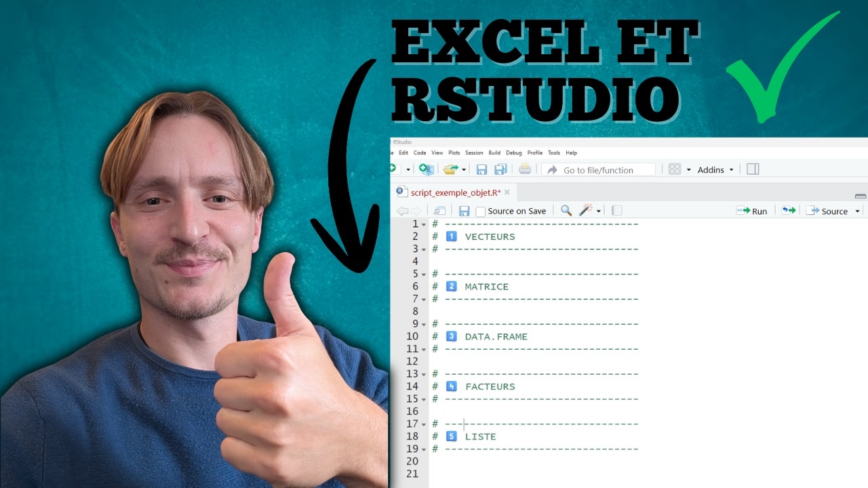Click line number 20 in the gutter
The width and height of the screenshot is (868, 488).
coord(412,461)
